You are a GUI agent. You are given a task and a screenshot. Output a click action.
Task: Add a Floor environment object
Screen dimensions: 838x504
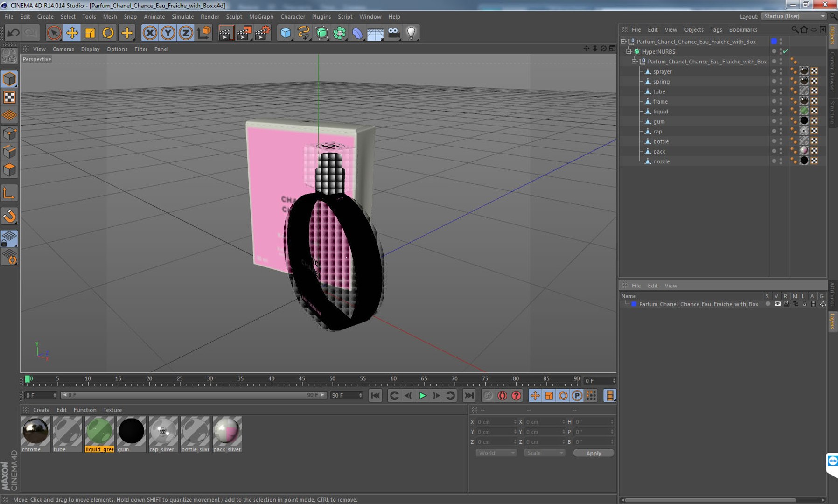[376, 33]
